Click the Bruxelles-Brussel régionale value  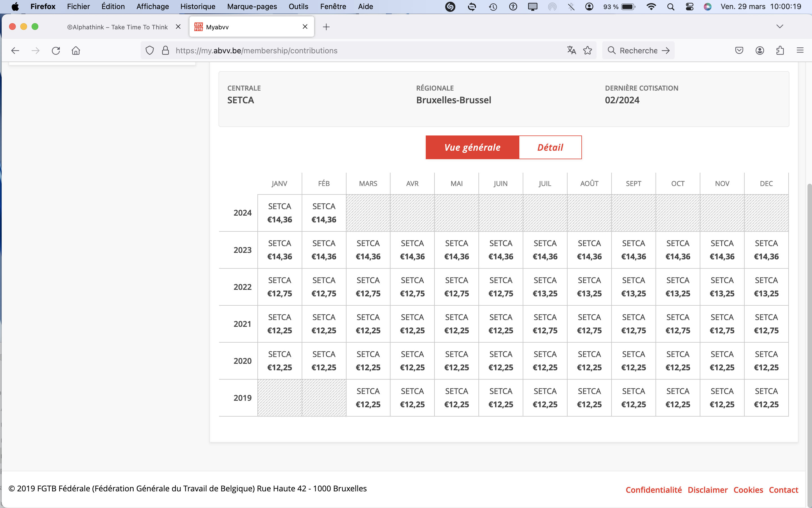[x=454, y=100]
